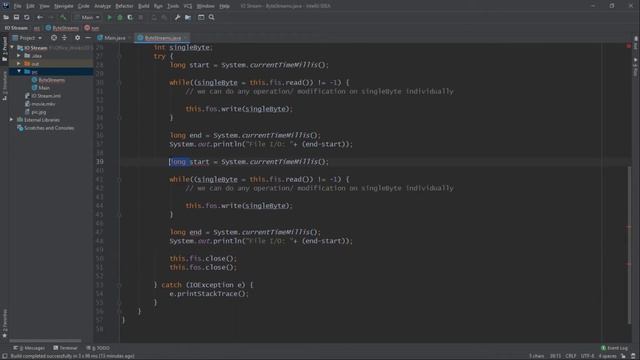Open the Build menu

point(144,6)
